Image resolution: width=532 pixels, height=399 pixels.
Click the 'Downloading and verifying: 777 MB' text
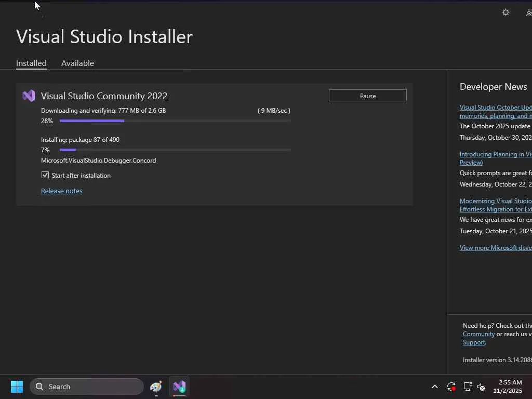pyautogui.click(x=103, y=111)
